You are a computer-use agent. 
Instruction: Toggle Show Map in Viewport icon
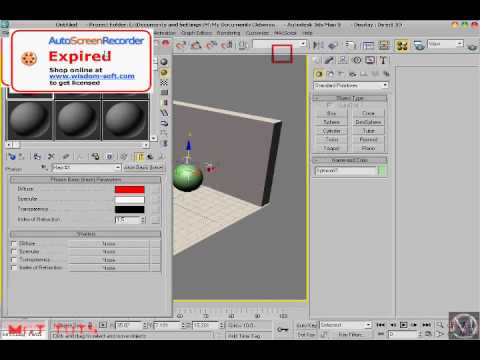pos(123,156)
